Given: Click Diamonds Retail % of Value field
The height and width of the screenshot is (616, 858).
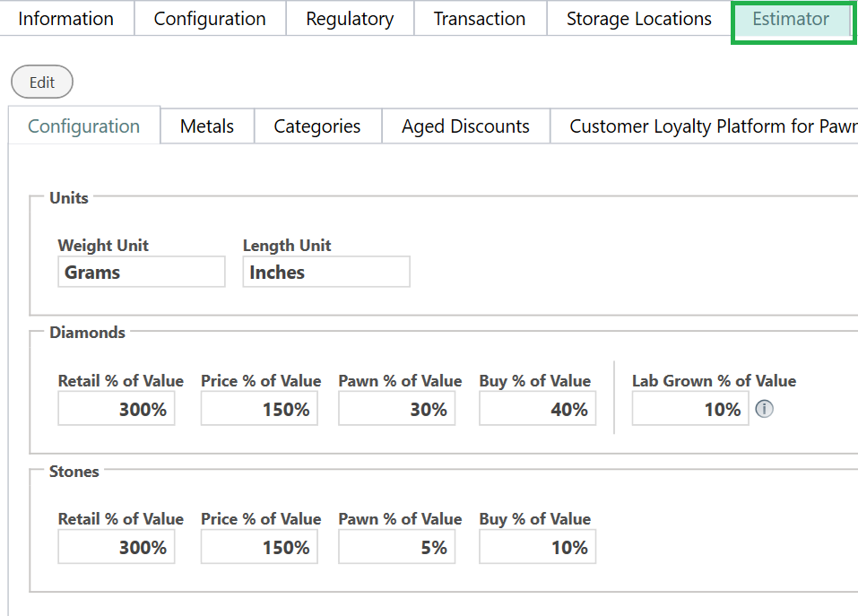Looking at the screenshot, I should [116, 409].
